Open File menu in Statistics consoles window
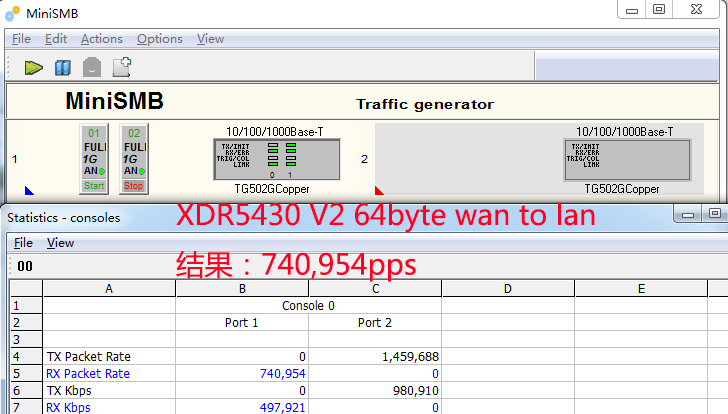The height and width of the screenshot is (414, 728). [23, 243]
